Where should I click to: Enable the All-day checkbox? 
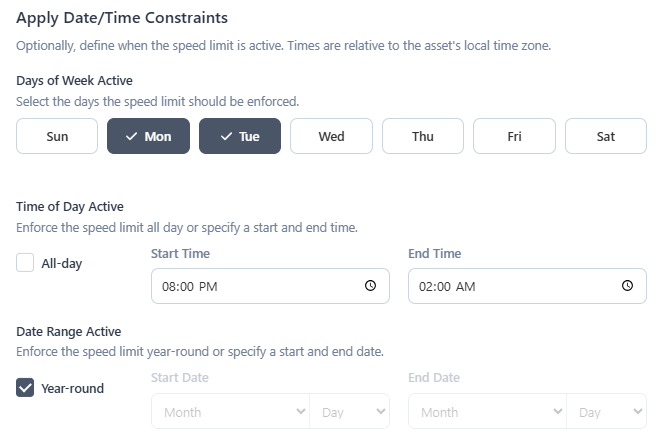25,263
